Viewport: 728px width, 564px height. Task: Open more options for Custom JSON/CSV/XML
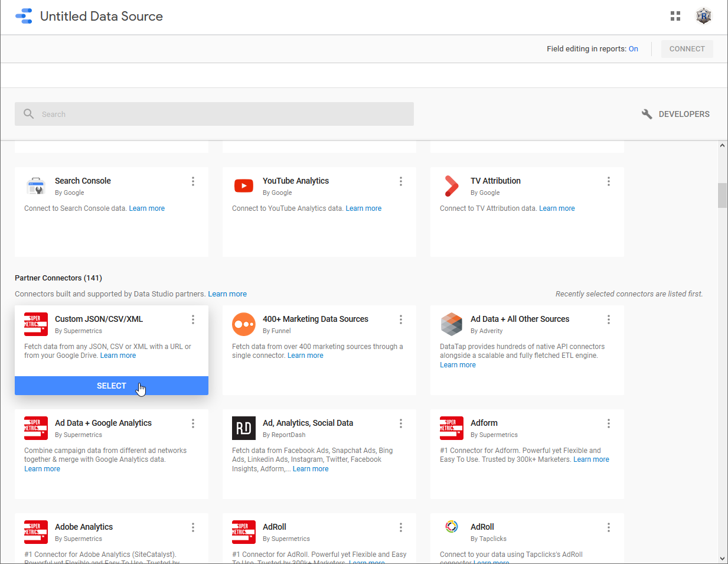[x=193, y=320]
